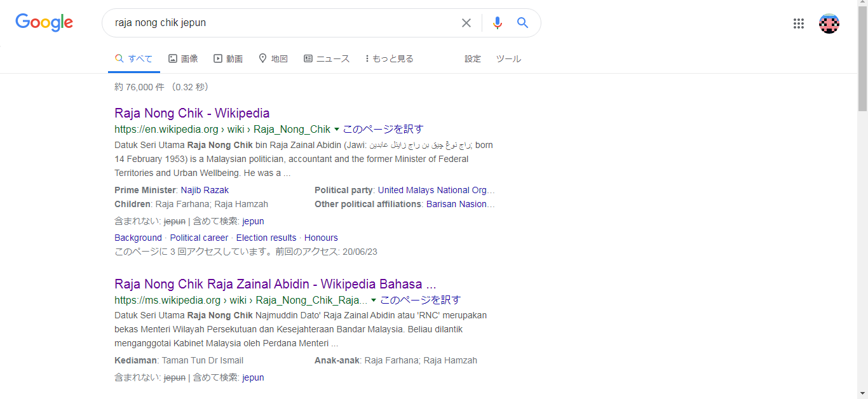Start voice search with the microphone icon
Viewport: 868px width, 399px height.
click(497, 23)
